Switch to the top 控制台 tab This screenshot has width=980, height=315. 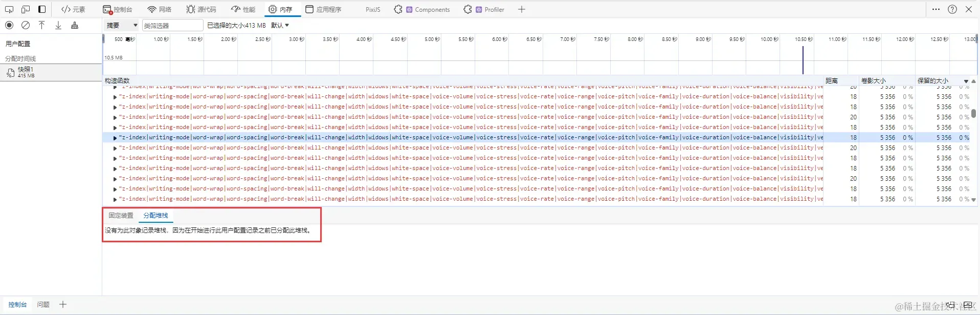[x=117, y=9]
